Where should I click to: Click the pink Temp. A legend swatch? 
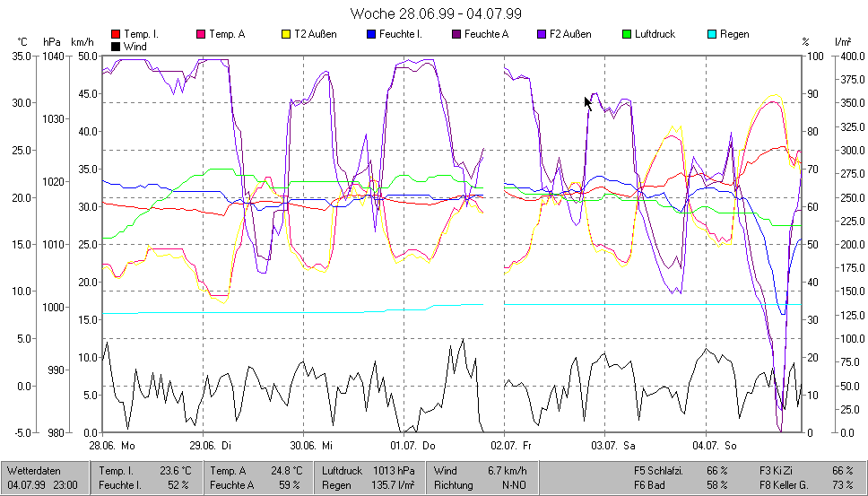point(201,34)
